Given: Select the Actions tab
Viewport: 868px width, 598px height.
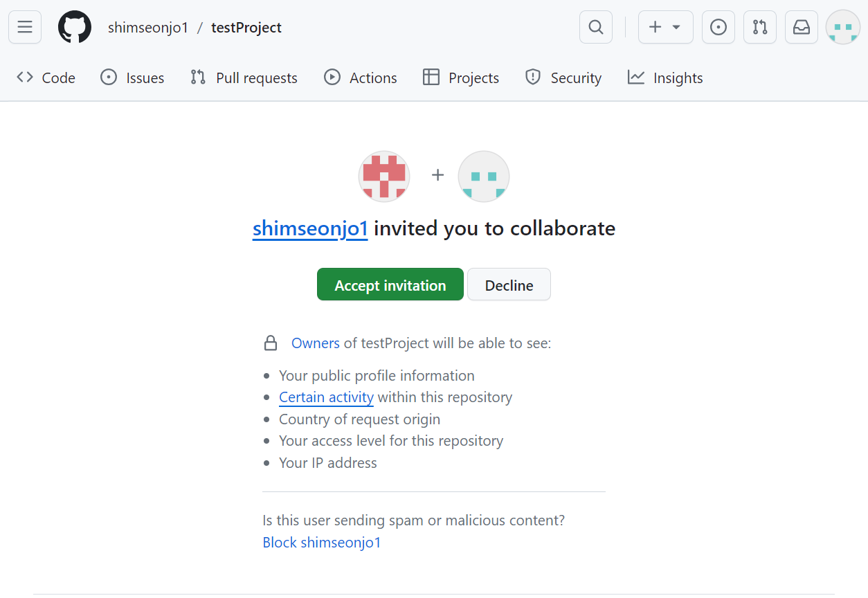Looking at the screenshot, I should [x=361, y=78].
